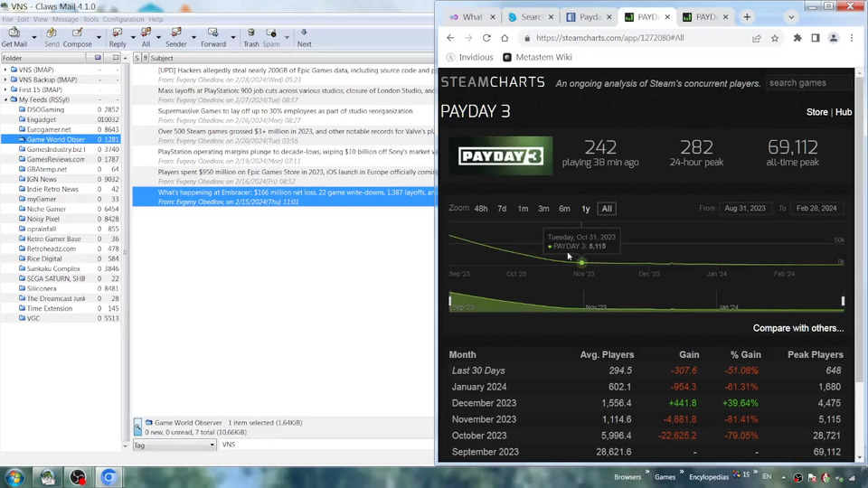868x488 pixels.
Task: Click Reply to Sender icon
Action: tap(176, 37)
